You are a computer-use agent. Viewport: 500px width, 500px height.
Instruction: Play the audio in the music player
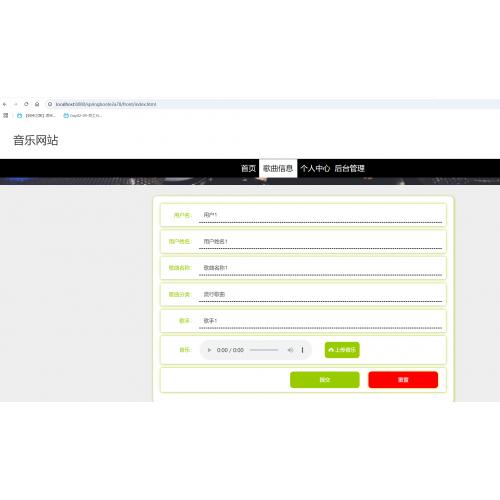[x=209, y=350]
